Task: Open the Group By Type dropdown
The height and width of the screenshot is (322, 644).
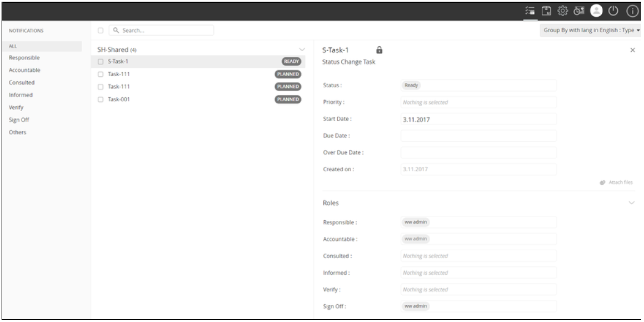Action: (x=591, y=31)
